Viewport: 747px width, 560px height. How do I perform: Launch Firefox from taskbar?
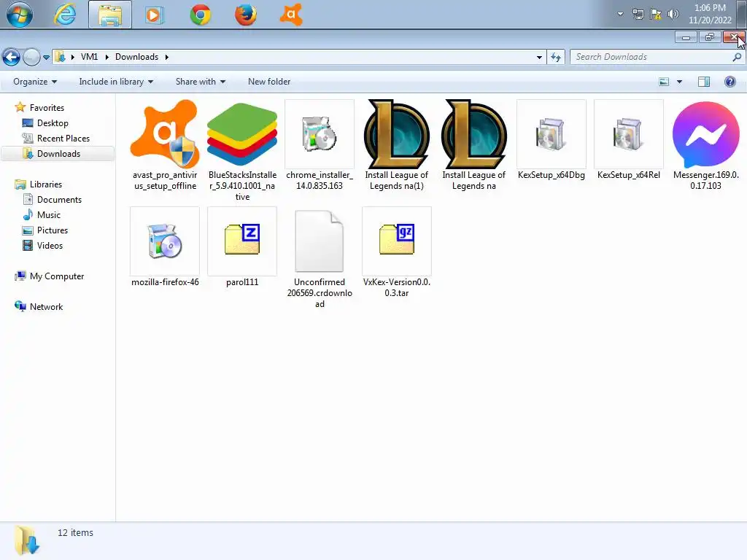click(245, 15)
